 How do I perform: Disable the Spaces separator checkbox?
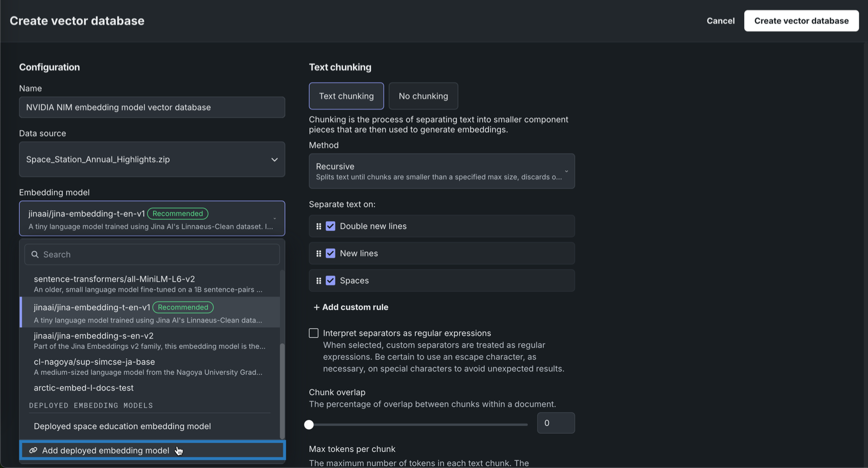click(331, 281)
